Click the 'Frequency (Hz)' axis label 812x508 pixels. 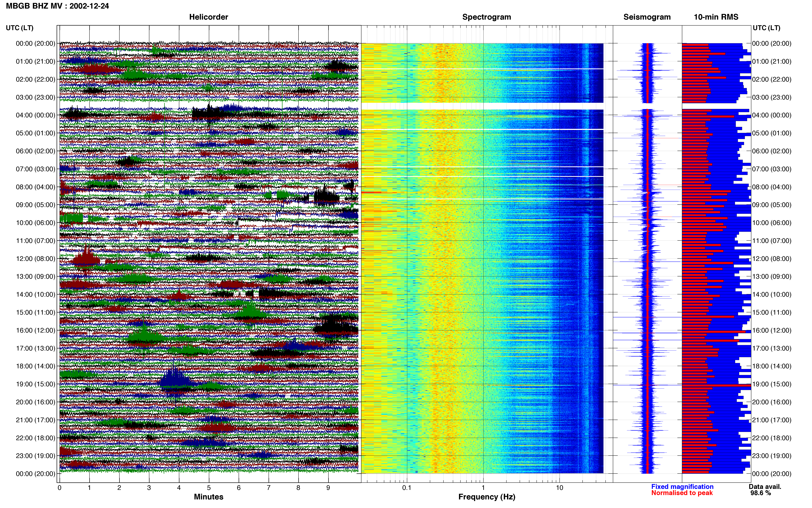[x=487, y=497]
